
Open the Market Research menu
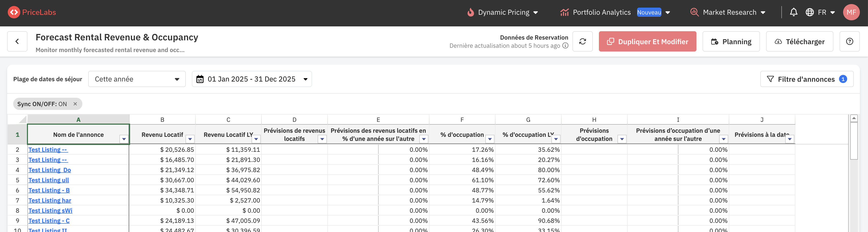728,12
